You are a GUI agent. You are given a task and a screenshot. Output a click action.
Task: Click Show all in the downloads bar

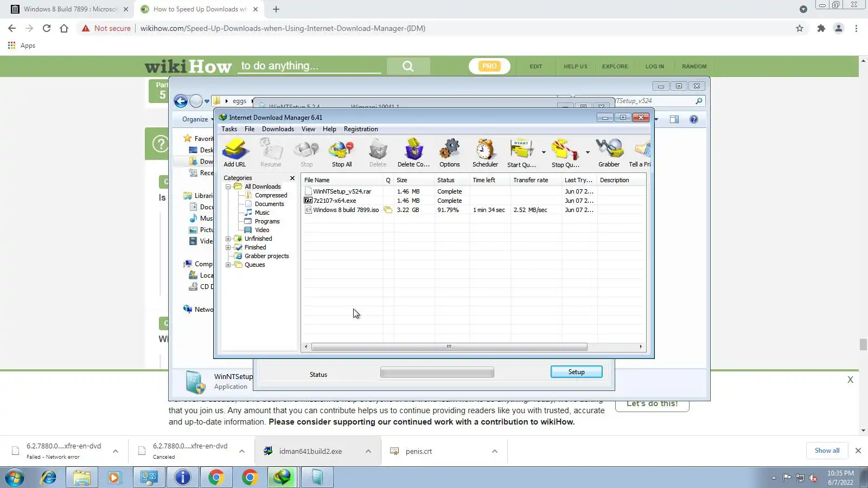(x=827, y=451)
